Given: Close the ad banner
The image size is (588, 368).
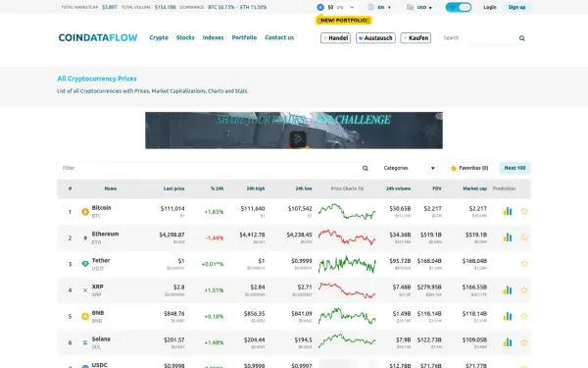Looking at the screenshot, I should [x=439, y=116].
